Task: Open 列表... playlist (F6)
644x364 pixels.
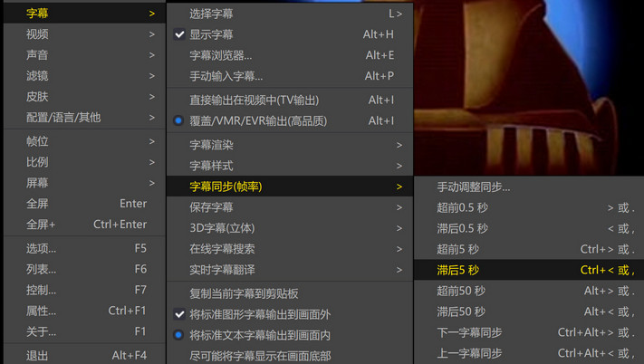Action: click(x=84, y=269)
